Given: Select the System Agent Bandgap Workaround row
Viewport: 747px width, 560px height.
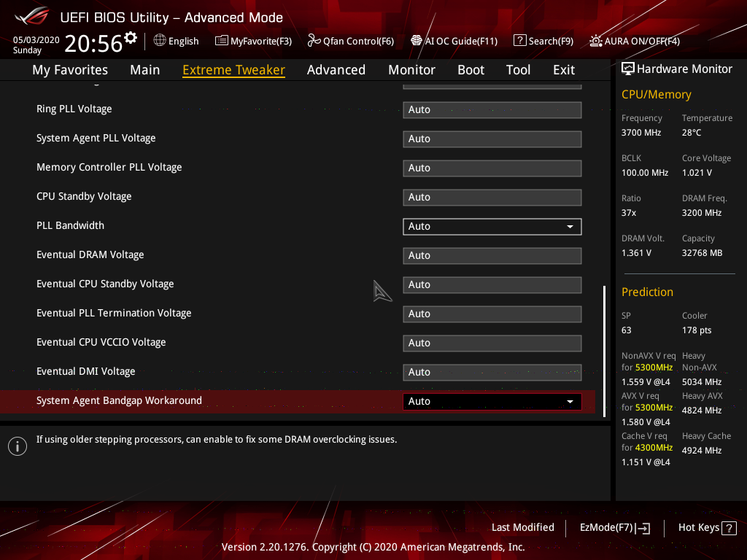Looking at the screenshot, I should pos(298,402).
